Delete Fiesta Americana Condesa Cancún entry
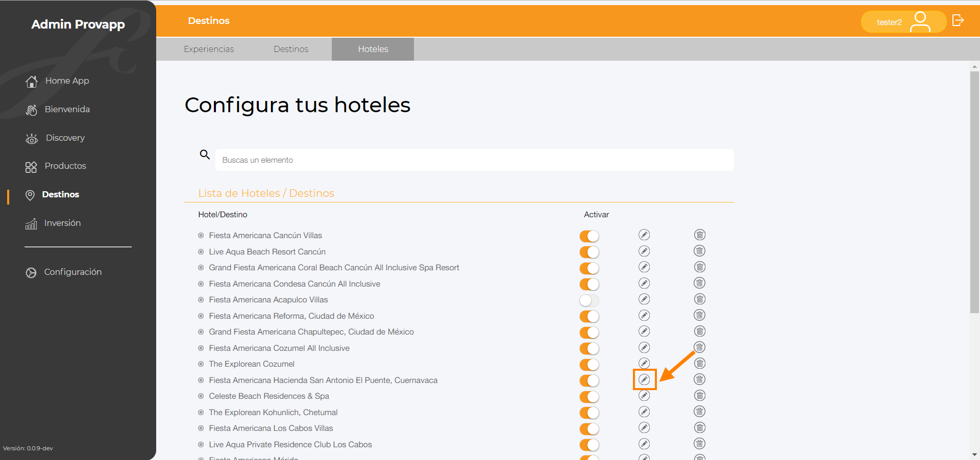The height and width of the screenshot is (460, 980). click(700, 283)
